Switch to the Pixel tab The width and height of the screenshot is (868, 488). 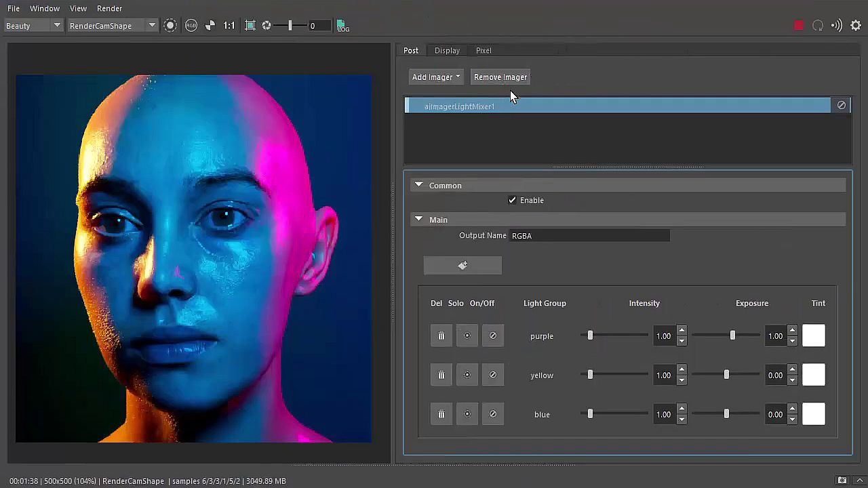click(x=484, y=50)
